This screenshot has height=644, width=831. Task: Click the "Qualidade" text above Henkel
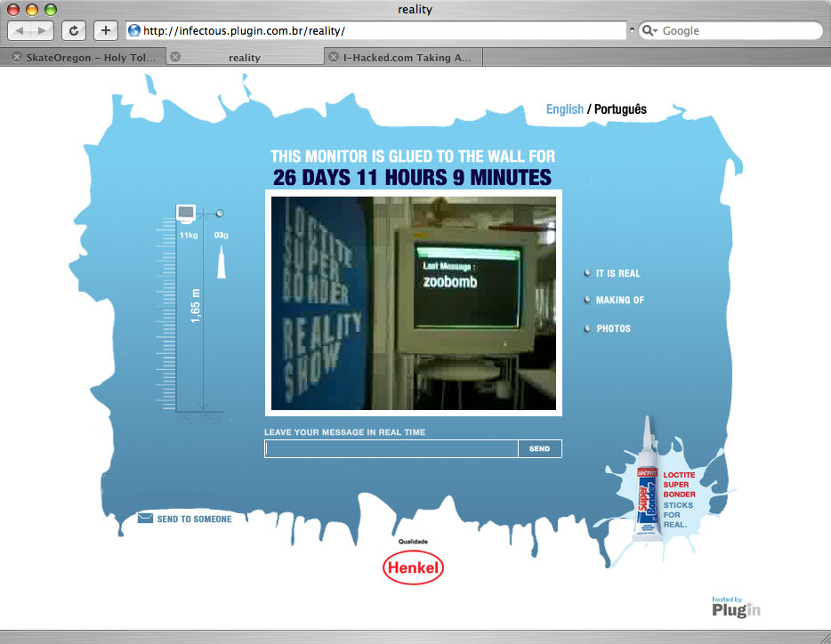414,541
